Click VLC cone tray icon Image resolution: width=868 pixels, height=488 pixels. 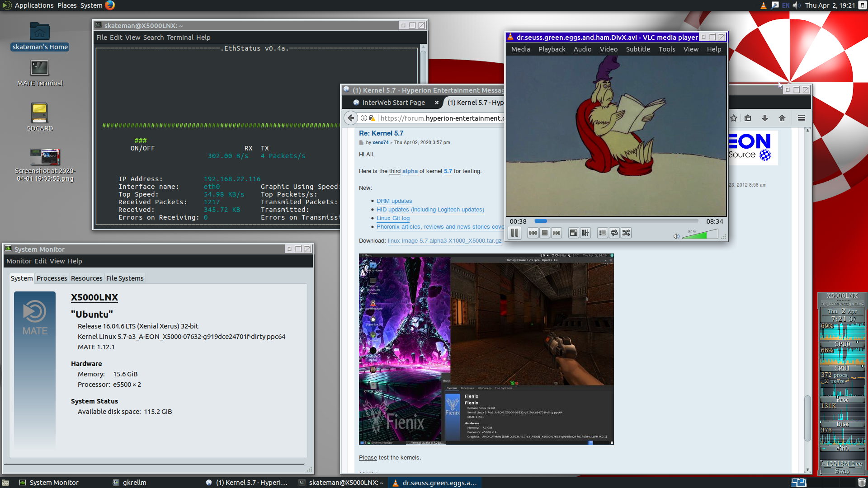pyautogui.click(x=763, y=5)
